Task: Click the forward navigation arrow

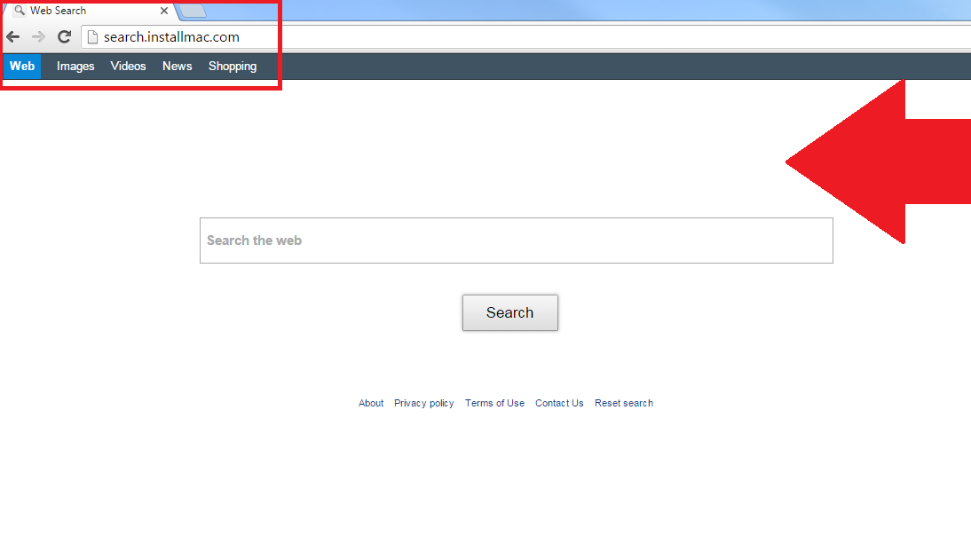Action: tap(38, 36)
